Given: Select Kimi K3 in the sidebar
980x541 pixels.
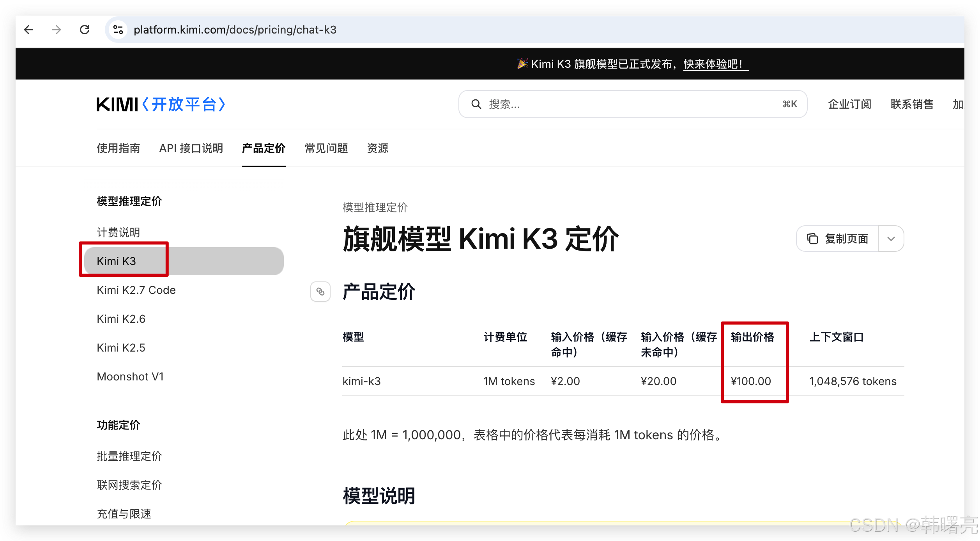Looking at the screenshot, I should coord(184,261).
